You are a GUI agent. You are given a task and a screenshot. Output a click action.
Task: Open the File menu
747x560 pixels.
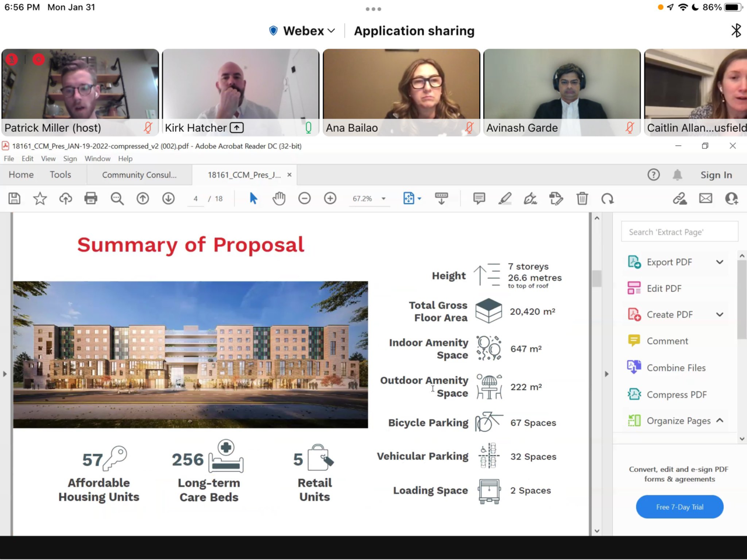click(x=9, y=159)
